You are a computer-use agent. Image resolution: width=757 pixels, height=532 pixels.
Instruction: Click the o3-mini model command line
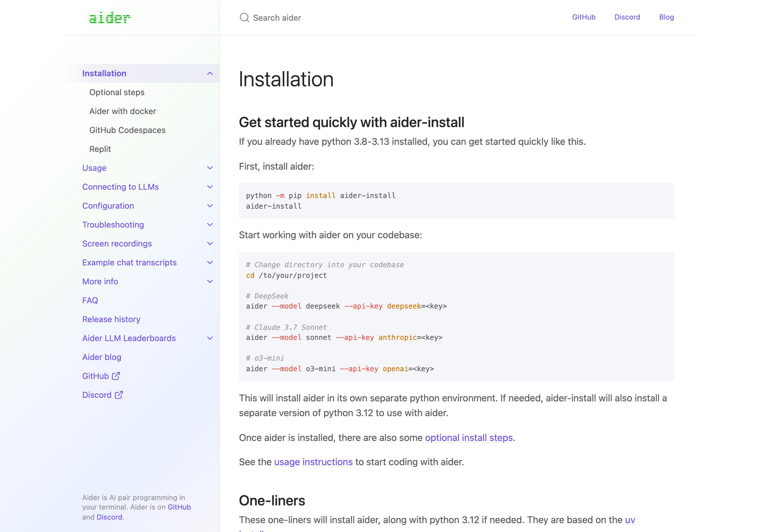tap(340, 369)
